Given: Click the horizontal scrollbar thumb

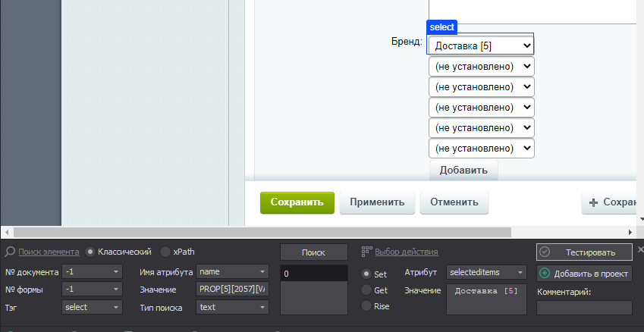Looking at the screenshot, I should [x=262, y=232].
